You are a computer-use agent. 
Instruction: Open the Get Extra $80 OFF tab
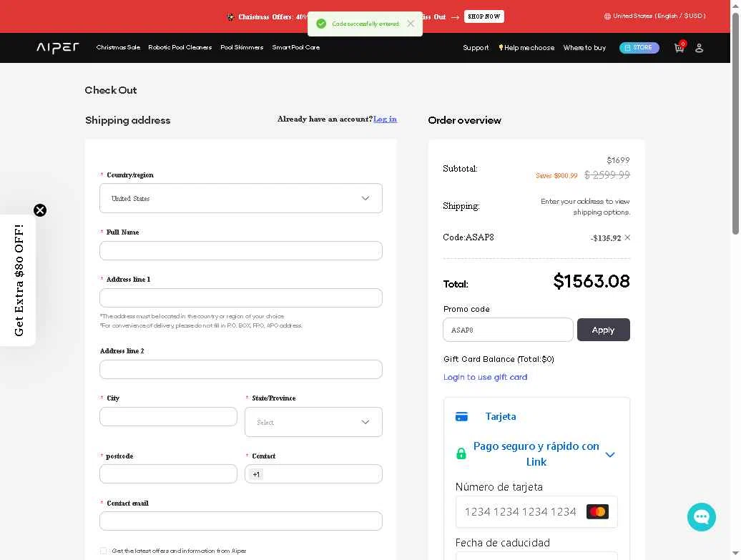point(19,280)
